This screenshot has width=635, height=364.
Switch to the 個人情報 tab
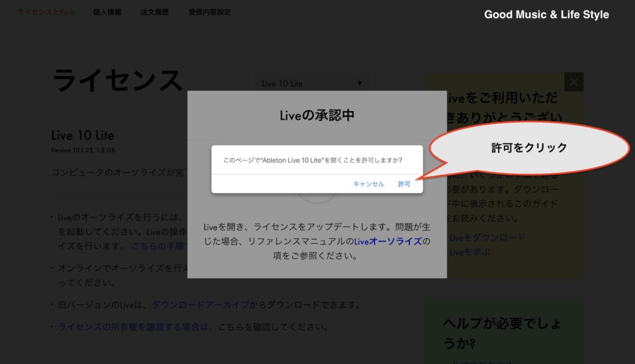pyautogui.click(x=107, y=12)
